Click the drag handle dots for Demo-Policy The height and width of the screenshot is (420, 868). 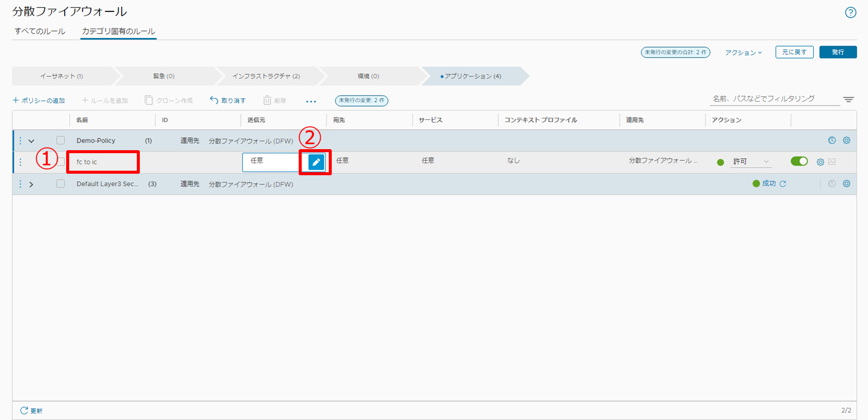pyautogui.click(x=21, y=141)
